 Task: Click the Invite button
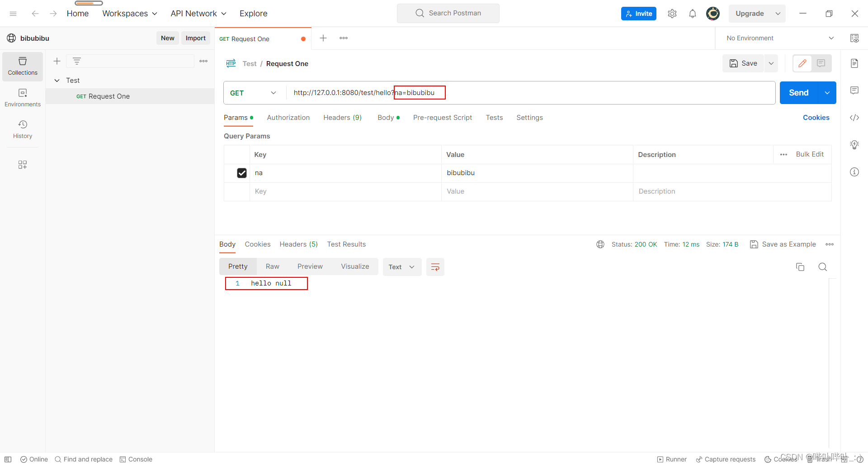tap(639, 14)
